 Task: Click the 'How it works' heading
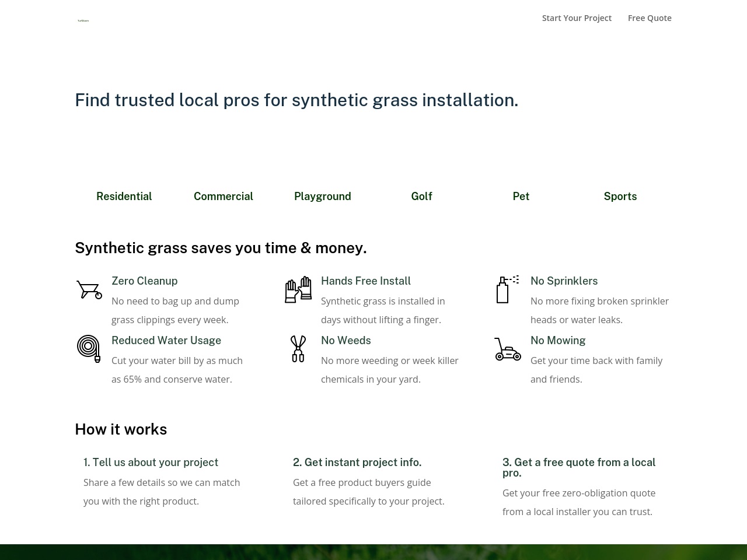pyautogui.click(x=121, y=429)
